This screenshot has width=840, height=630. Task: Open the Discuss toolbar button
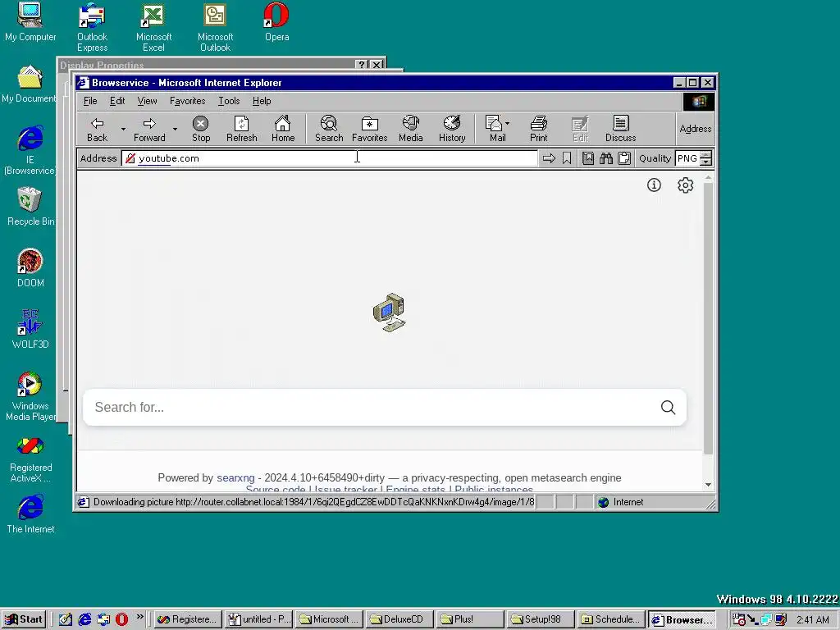pos(620,129)
